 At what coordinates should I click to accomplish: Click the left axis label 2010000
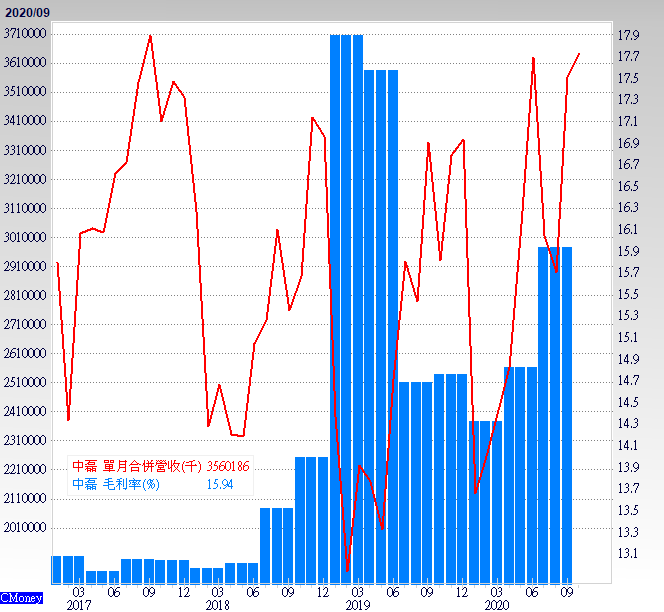click(x=25, y=527)
